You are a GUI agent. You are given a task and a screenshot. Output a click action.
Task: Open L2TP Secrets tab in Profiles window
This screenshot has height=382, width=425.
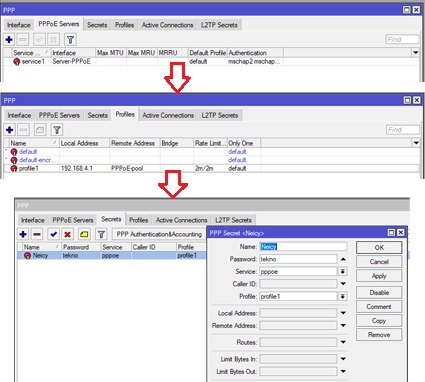(220, 115)
